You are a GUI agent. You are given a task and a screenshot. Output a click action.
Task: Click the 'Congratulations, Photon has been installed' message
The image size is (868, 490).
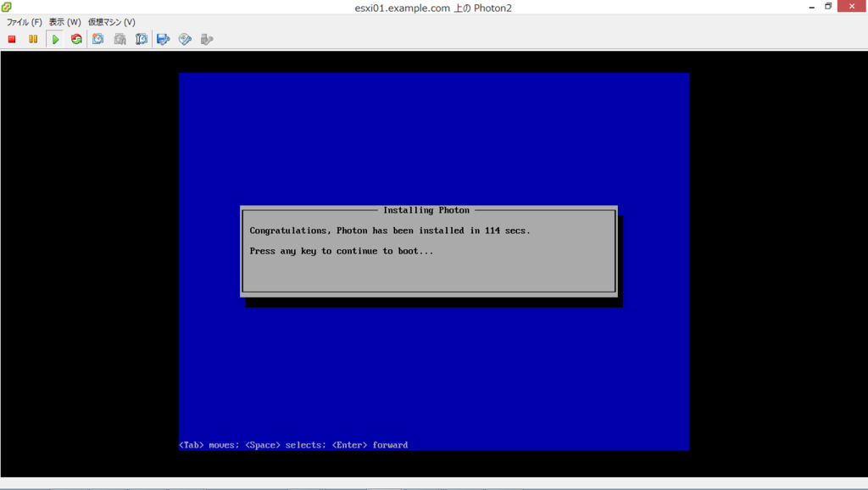(390, 231)
